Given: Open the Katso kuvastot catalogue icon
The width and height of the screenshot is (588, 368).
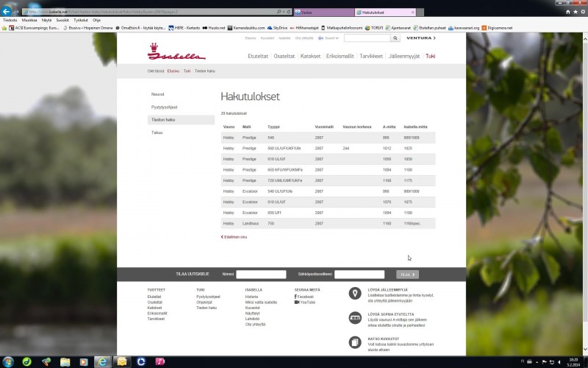Looking at the screenshot, I should (355, 342).
